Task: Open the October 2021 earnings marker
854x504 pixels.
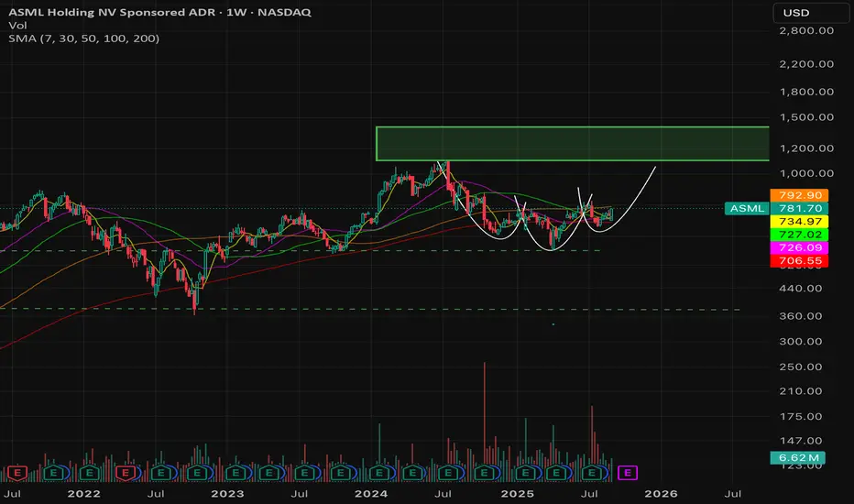Action: point(53,473)
